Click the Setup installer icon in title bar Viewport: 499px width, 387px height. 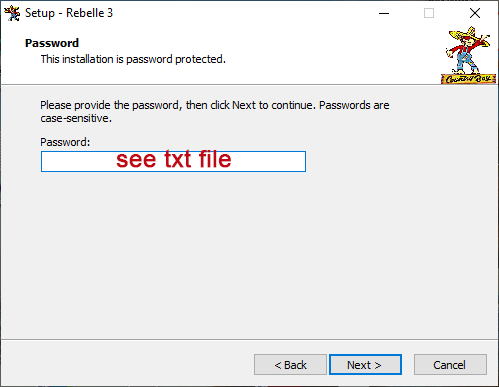(12, 13)
